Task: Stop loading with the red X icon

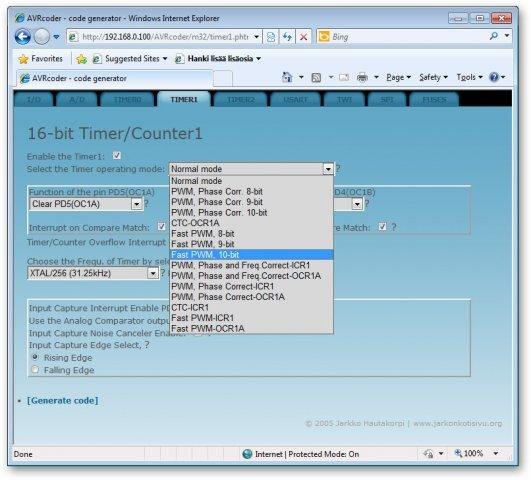Action: [x=304, y=37]
